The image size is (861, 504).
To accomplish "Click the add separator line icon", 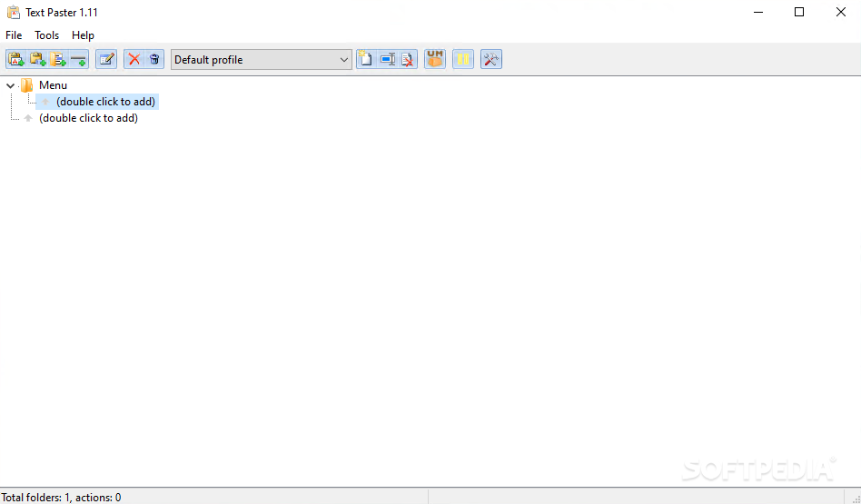I will click(x=78, y=59).
